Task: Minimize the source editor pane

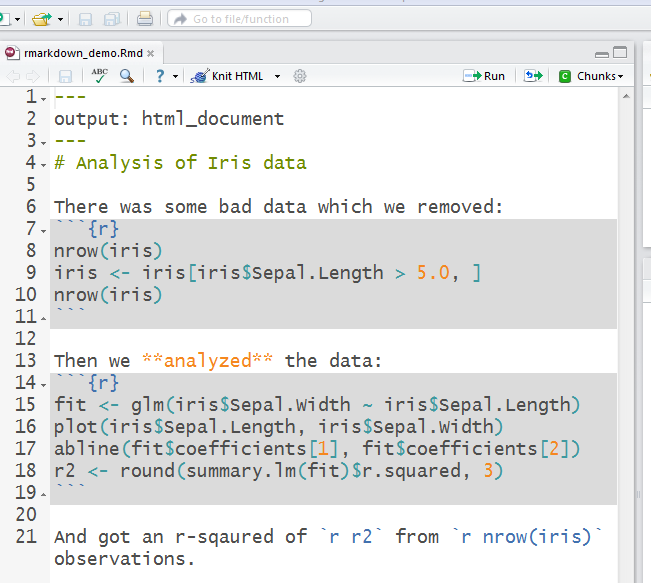Action: click(x=601, y=53)
